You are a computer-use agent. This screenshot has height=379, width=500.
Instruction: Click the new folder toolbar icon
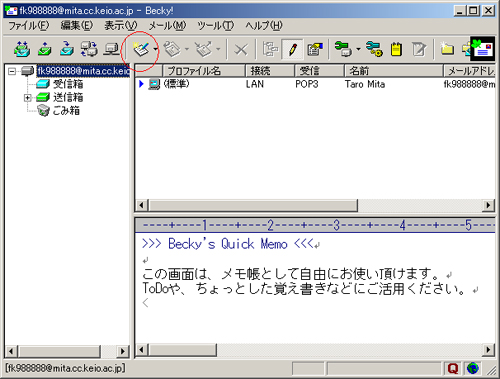pos(446,50)
